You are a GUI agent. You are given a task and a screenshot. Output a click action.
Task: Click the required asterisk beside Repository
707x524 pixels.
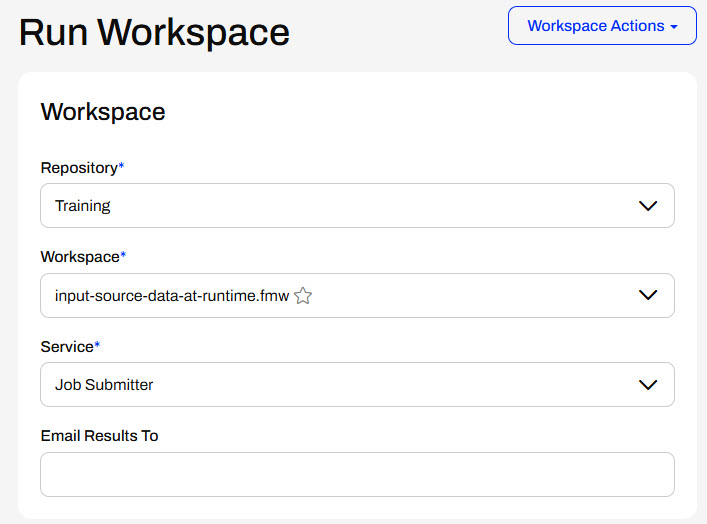pos(121,166)
